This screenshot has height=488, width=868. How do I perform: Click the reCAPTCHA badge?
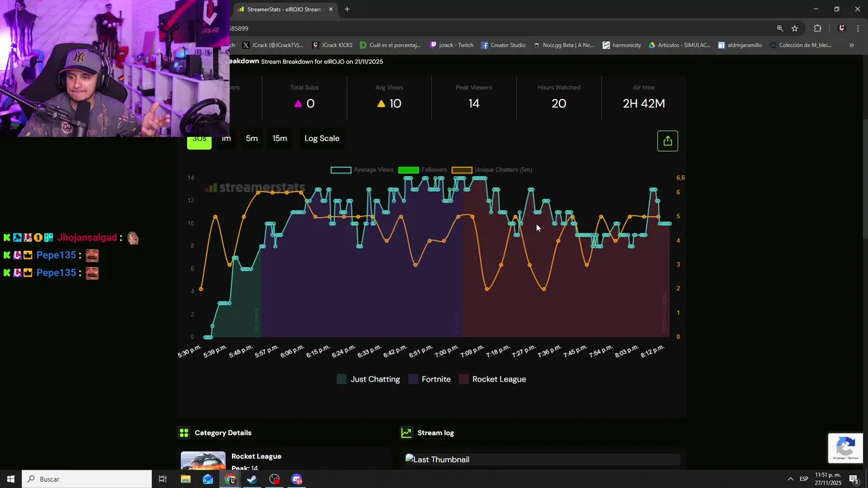point(845,448)
